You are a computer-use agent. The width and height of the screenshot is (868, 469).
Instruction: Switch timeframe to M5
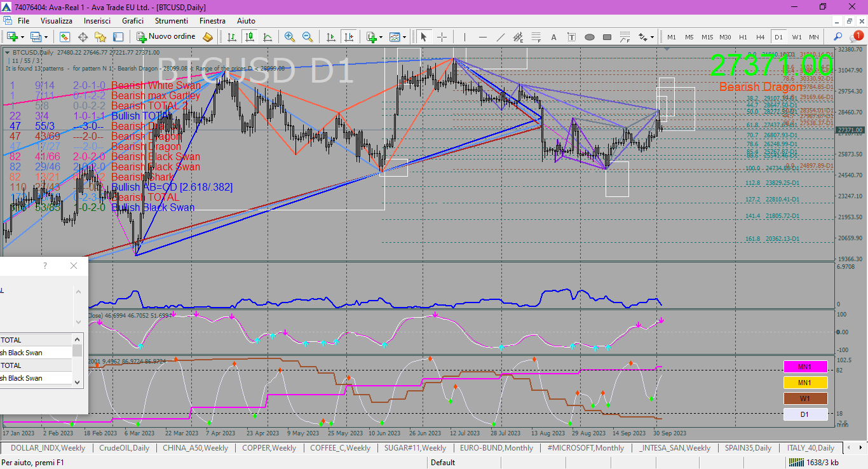(x=689, y=37)
